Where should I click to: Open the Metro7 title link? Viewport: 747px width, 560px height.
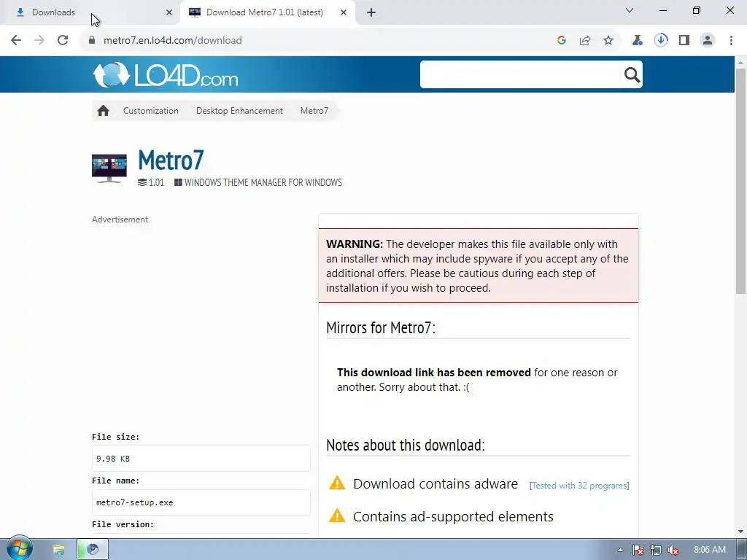point(171,160)
